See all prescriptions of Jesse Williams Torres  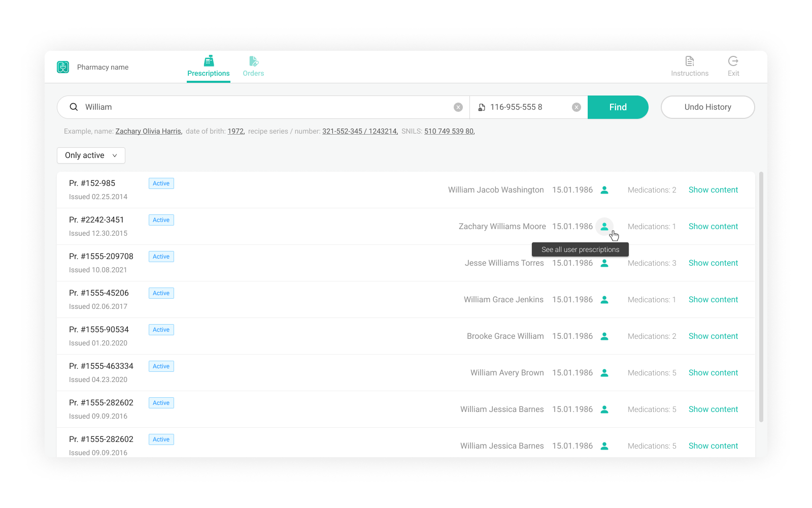tap(604, 263)
